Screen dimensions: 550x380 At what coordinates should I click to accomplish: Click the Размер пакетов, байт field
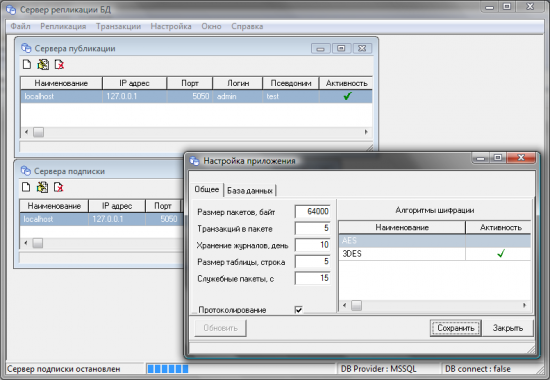pos(313,212)
